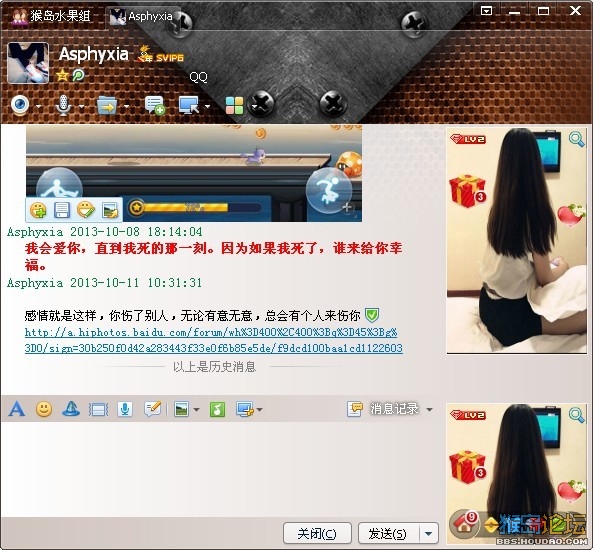Screen dimensions: 593x550
Task: Open font settings A icon
Action: pyautogui.click(x=17, y=409)
